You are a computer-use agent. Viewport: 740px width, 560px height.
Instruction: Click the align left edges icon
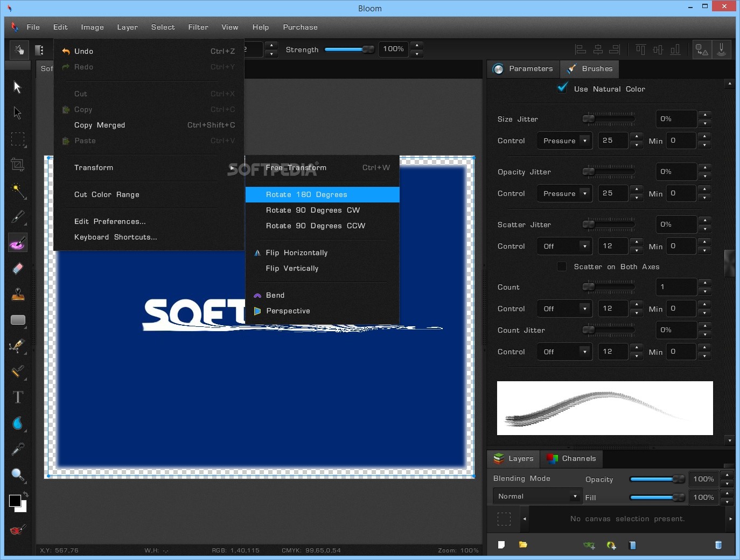click(581, 50)
